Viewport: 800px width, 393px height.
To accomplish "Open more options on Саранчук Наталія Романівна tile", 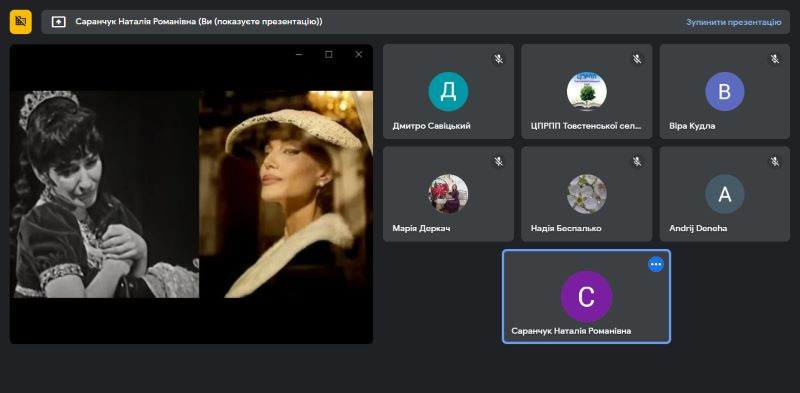I will click(656, 264).
